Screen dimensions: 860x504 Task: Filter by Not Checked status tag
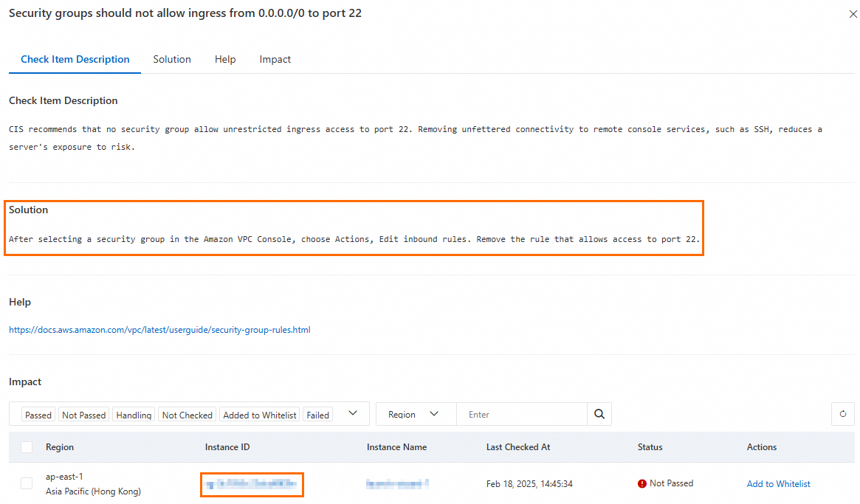click(x=187, y=415)
